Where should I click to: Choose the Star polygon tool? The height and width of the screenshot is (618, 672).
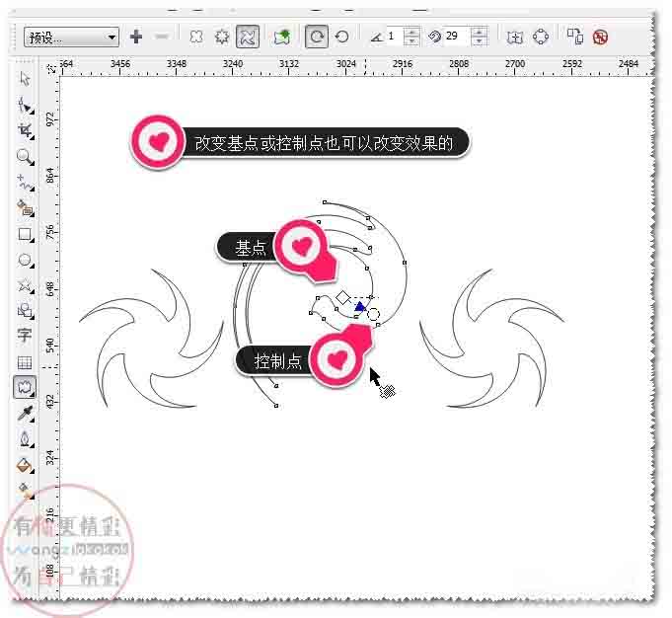tap(25, 285)
